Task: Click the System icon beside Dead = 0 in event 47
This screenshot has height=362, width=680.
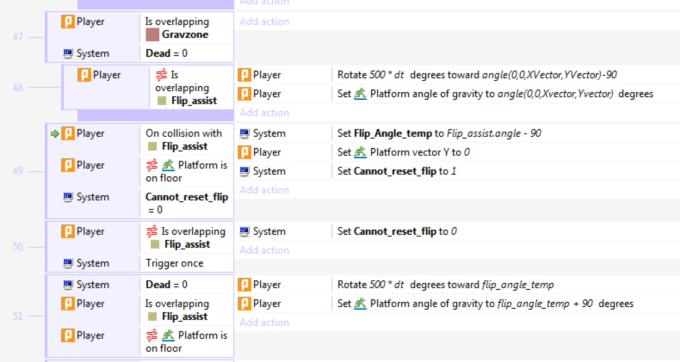Action: (x=68, y=53)
